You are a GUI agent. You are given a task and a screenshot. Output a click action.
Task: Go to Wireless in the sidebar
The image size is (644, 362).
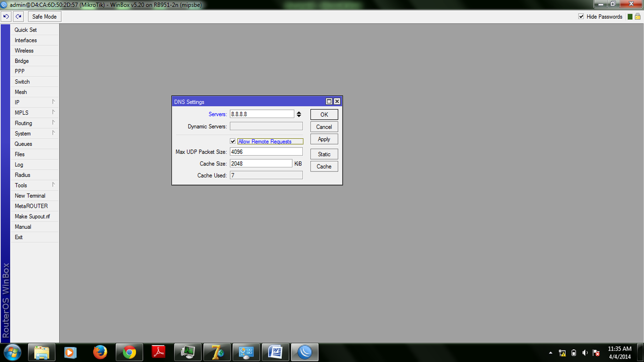pyautogui.click(x=35, y=51)
